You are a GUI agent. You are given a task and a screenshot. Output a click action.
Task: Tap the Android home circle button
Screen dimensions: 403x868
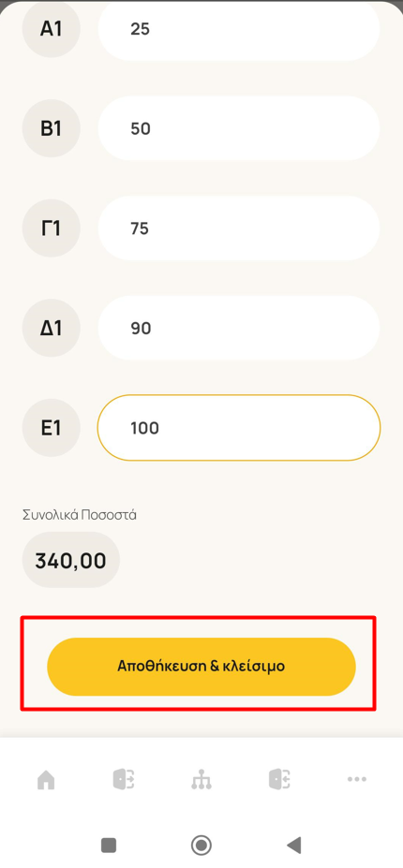(201, 846)
